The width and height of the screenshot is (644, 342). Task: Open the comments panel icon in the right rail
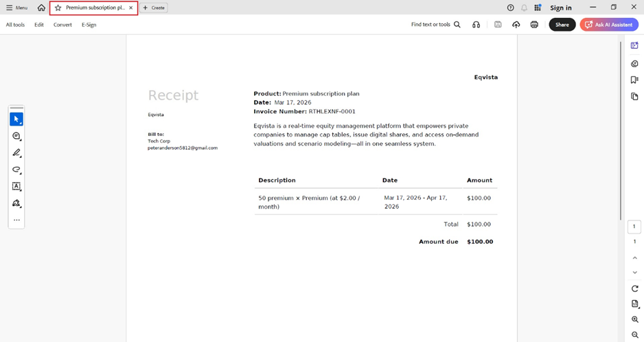(634, 64)
